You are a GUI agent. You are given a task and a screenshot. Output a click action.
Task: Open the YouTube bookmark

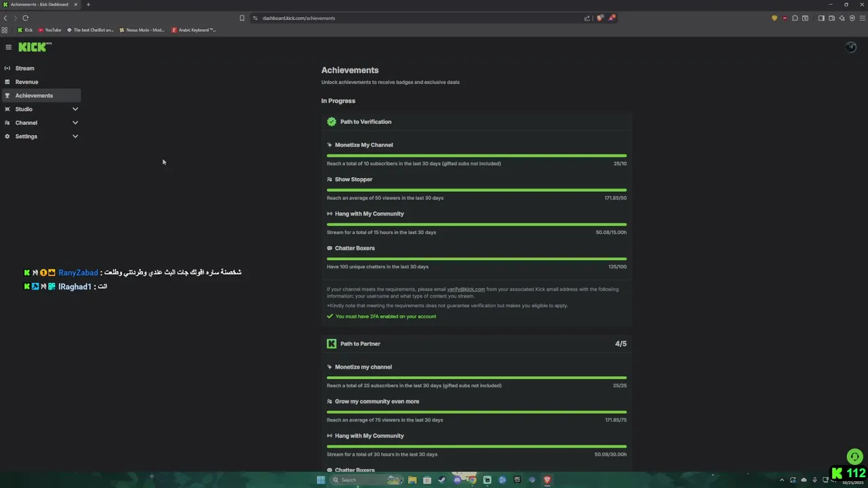[x=50, y=30]
